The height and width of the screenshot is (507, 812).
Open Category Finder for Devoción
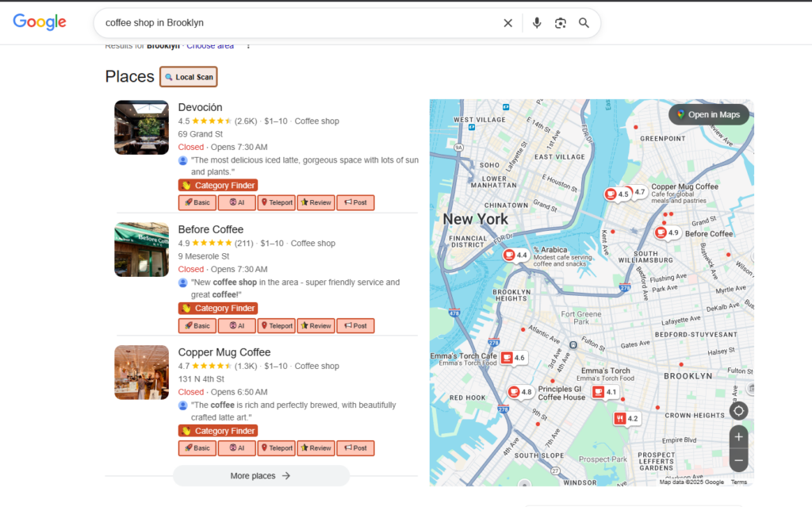point(218,185)
